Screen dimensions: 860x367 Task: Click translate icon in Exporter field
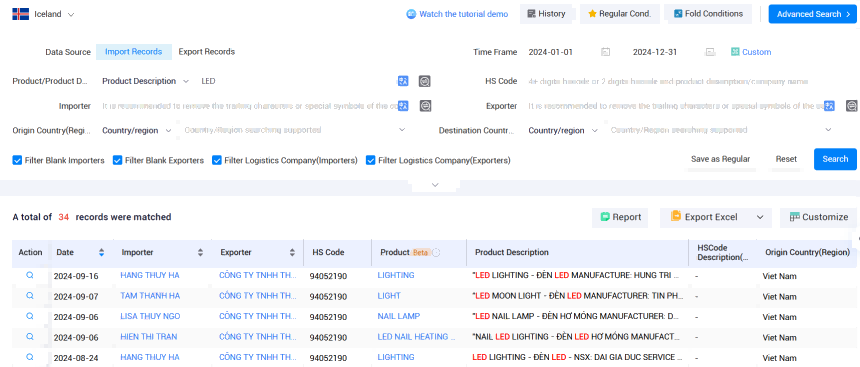click(829, 105)
